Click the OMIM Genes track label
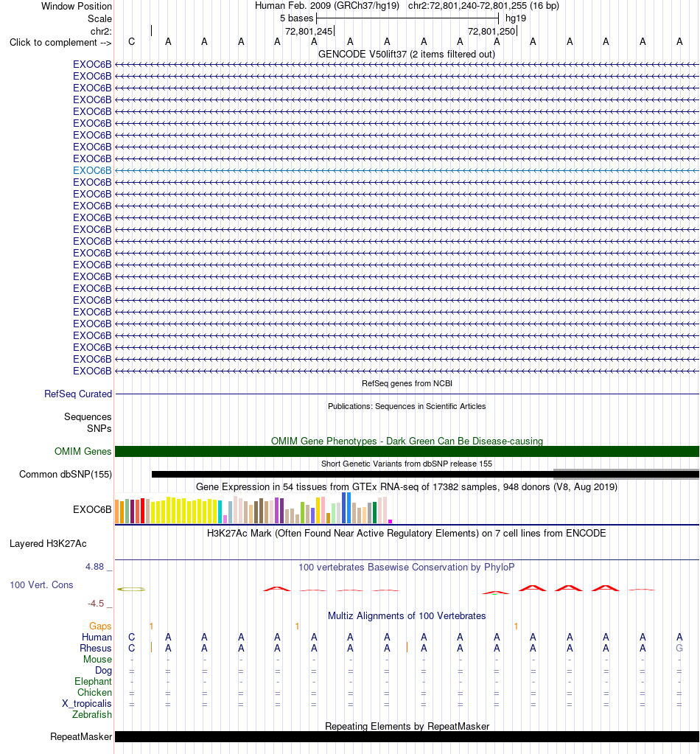 [x=83, y=452]
